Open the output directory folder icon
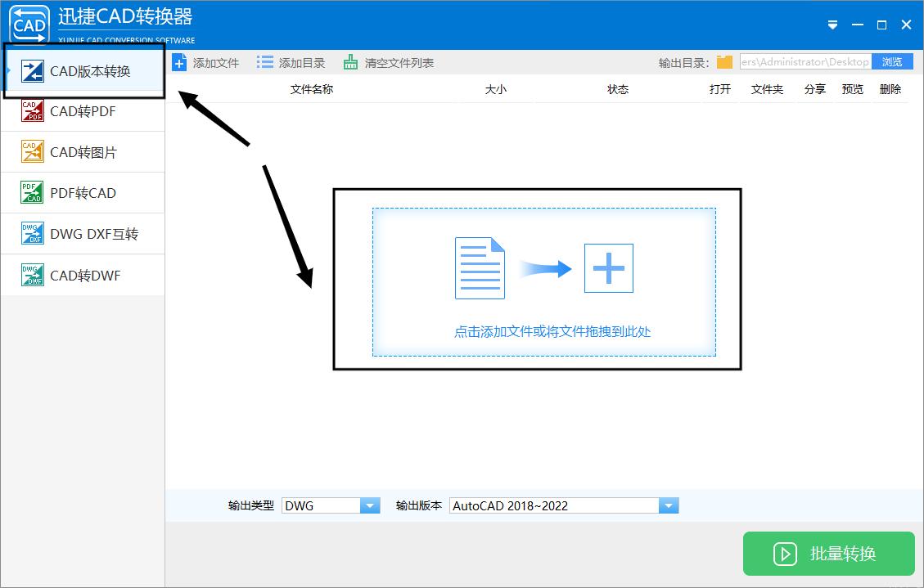Screen dimensions: 924x588 click(x=725, y=61)
